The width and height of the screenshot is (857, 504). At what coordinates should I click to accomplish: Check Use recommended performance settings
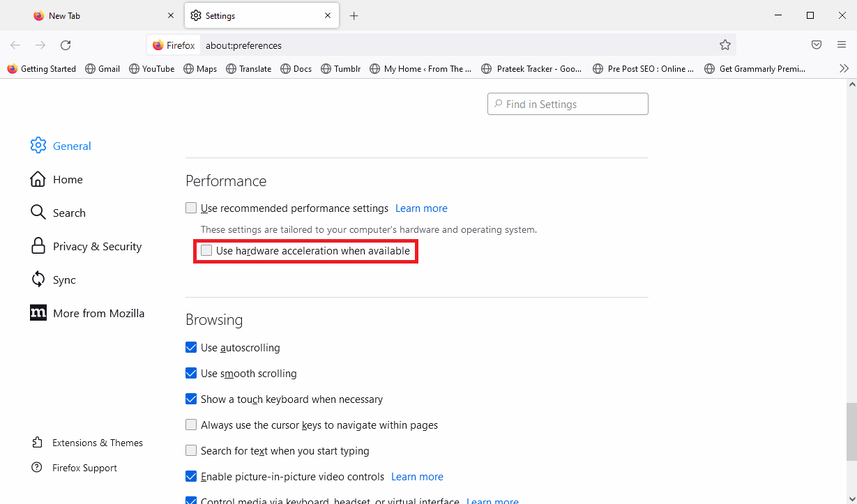point(191,207)
